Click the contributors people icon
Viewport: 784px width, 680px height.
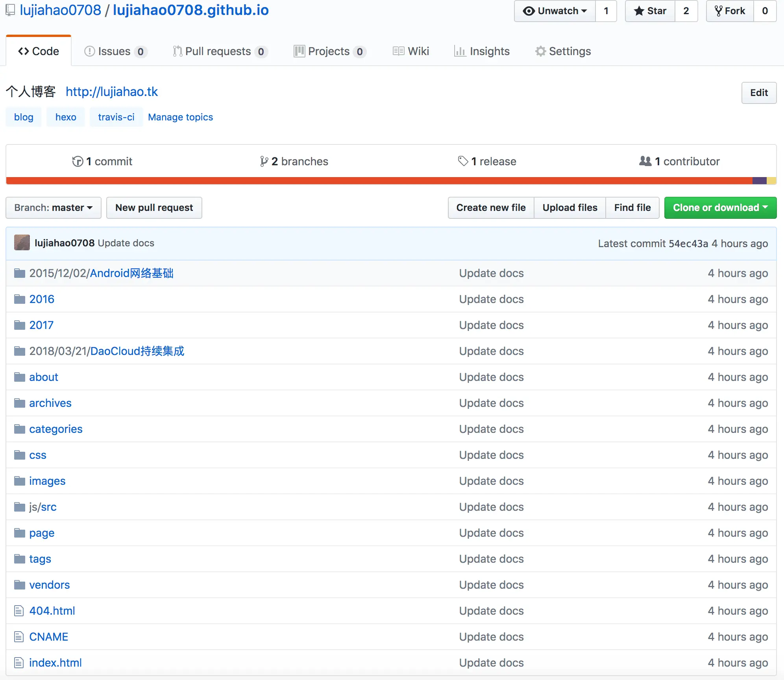pyautogui.click(x=645, y=161)
